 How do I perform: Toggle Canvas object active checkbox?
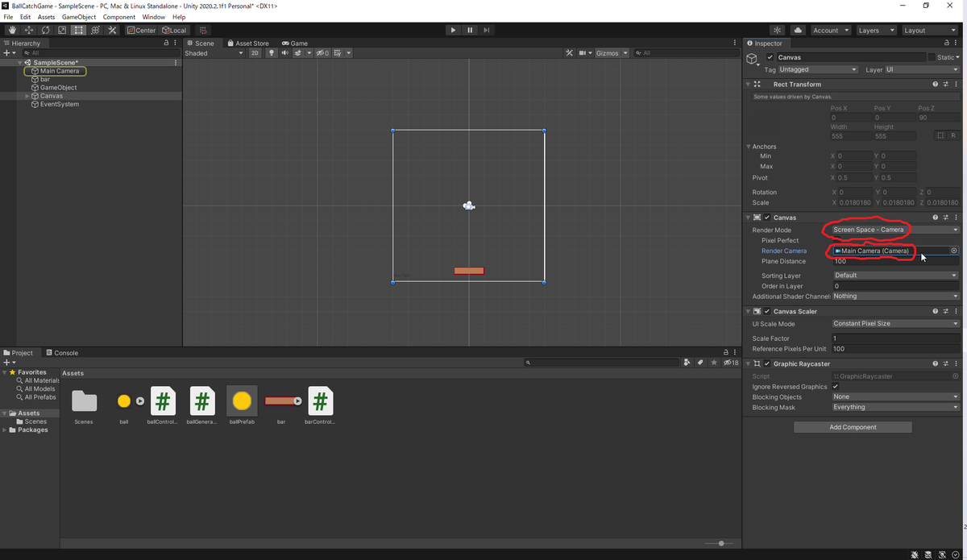pos(770,57)
